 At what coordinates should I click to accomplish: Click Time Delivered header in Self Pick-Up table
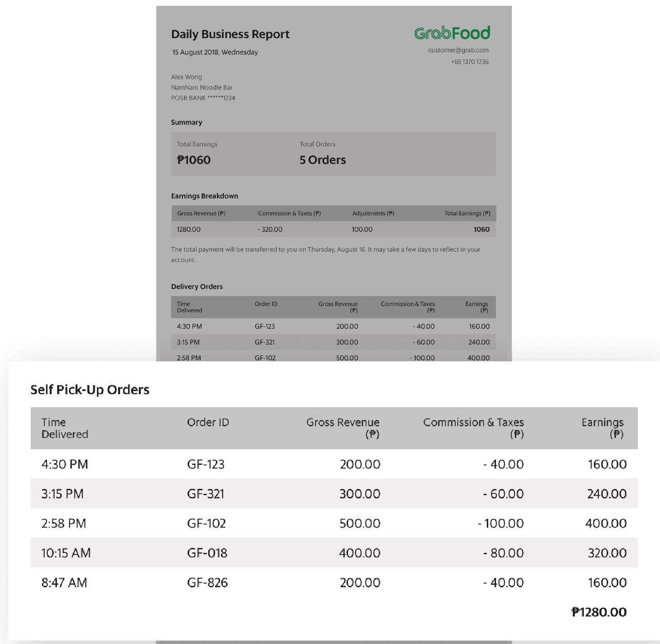[64, 428]
